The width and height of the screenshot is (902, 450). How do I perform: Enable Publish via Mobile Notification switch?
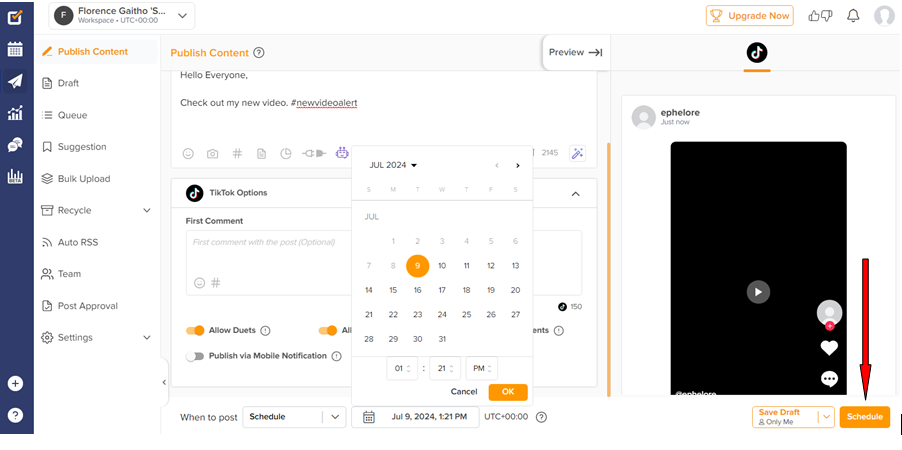coord(195,356)
